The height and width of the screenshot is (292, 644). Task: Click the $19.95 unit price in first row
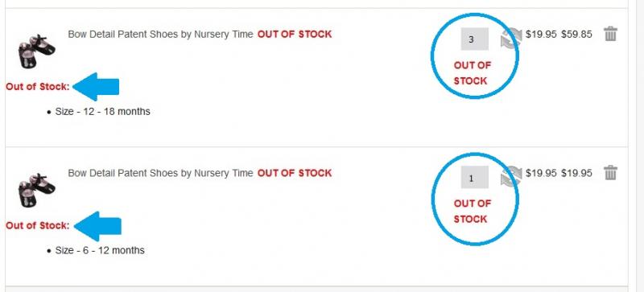[541, 35]
